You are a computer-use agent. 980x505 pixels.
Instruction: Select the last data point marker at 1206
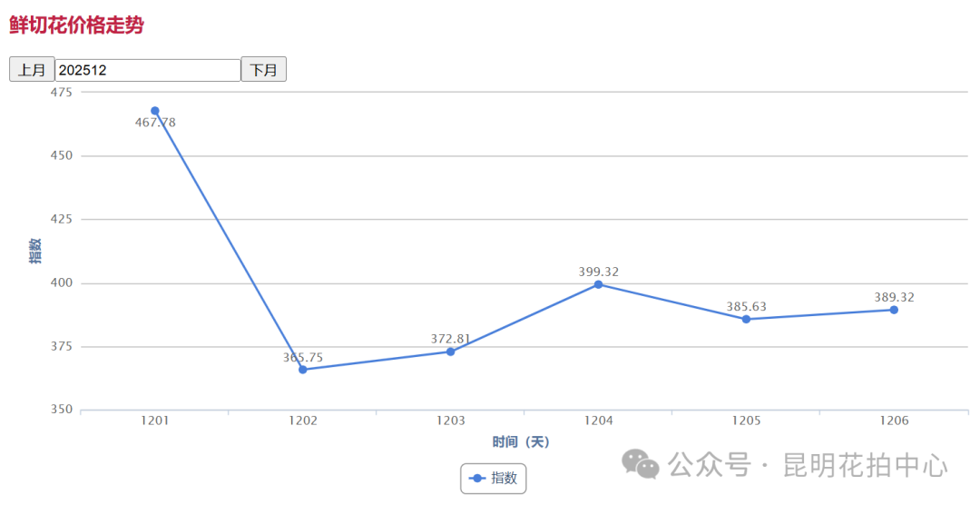(x=894, y=310)
